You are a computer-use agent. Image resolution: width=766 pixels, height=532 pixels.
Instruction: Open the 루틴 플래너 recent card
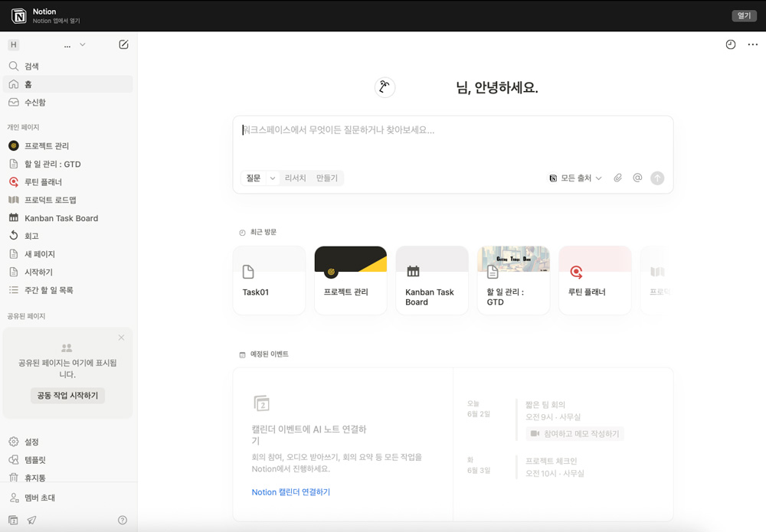[x=595, y=280]
